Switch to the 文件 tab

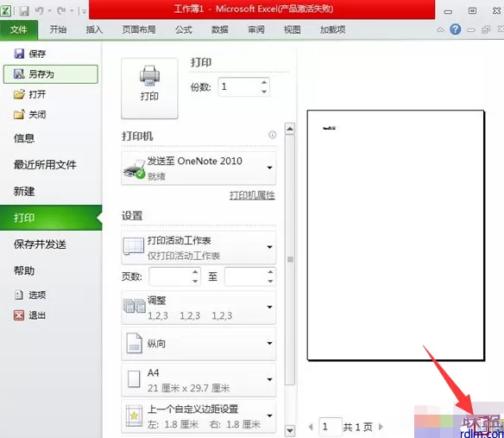(x=19, y=30)
